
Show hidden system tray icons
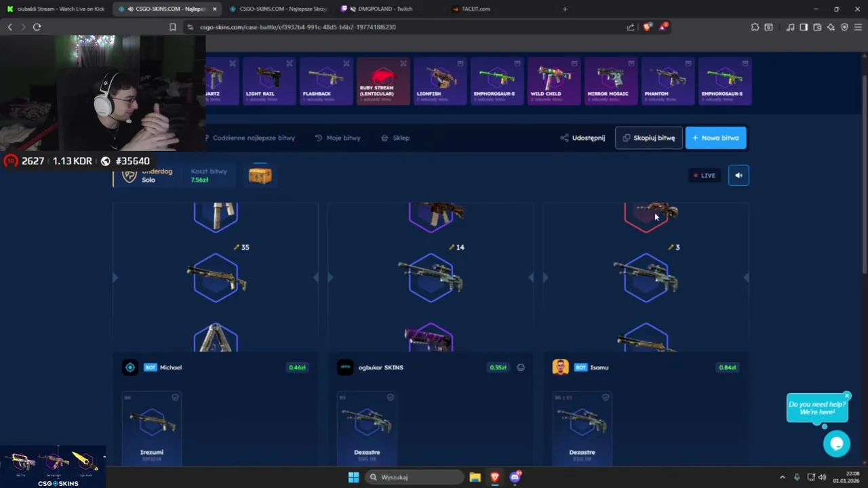782,477
